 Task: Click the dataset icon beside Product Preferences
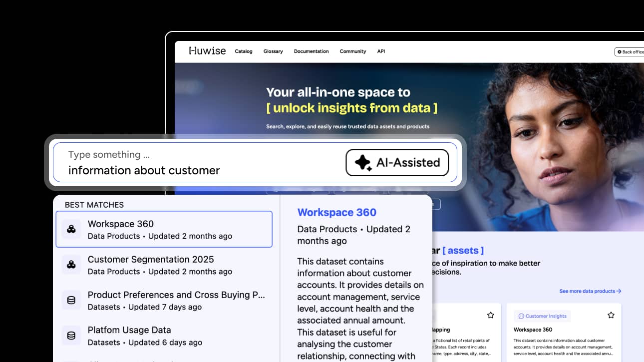pyautogui.click(x=71, y=300)
